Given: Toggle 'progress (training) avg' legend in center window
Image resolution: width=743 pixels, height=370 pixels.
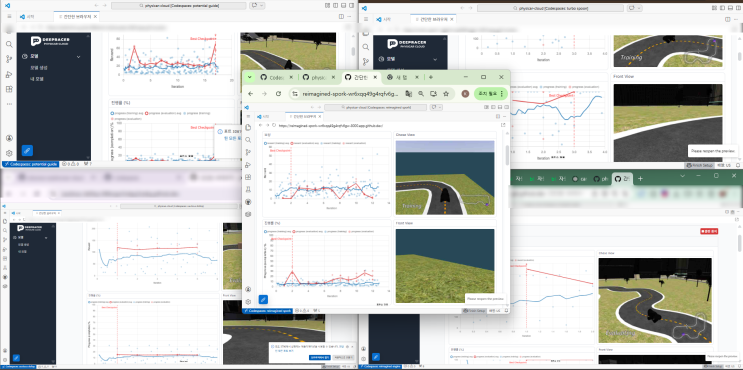Looking at the screenshot, I should [277, 231].
